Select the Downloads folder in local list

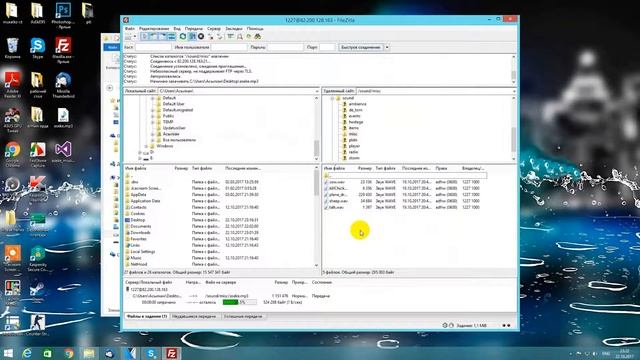coord(140,233)
